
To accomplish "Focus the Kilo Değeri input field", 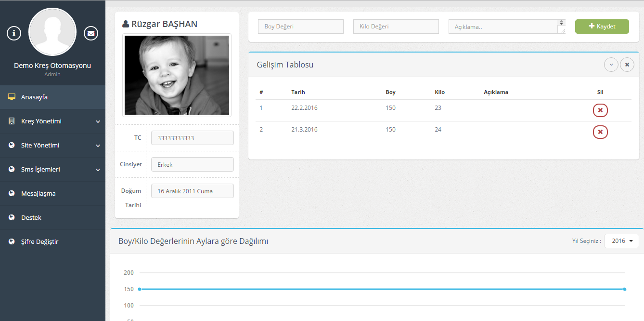I will pyautogui.click(x=396, y=27).
